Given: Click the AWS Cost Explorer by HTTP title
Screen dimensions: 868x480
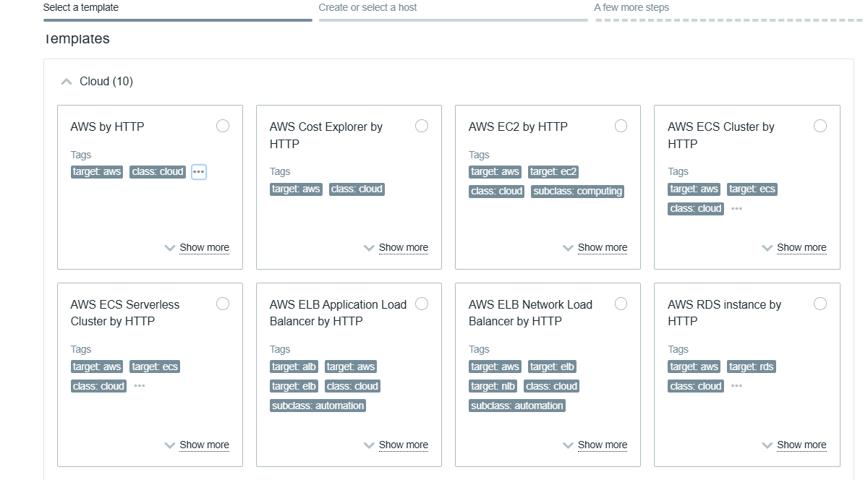Looking at the screenshot, I should (326, 135).
